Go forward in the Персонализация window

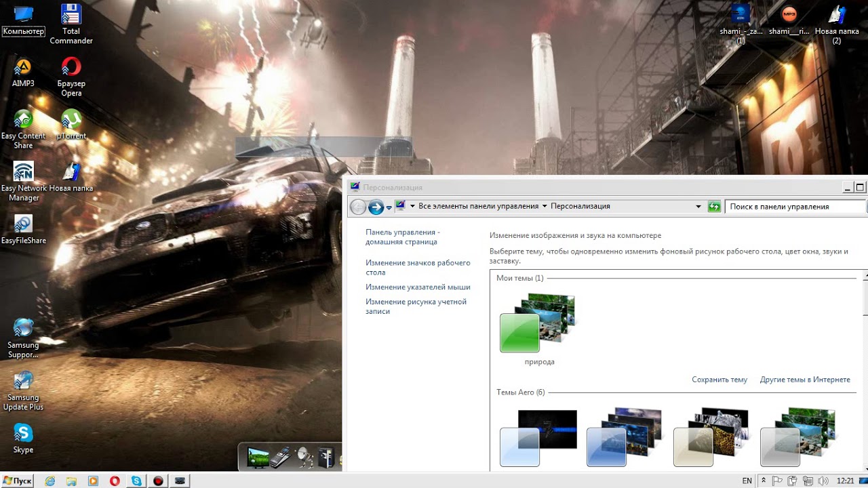coord(376,207)
